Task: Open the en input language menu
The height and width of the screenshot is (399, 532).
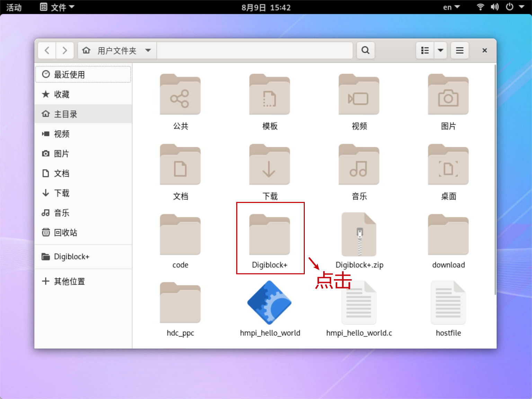Action: click(x=451, y=7)
